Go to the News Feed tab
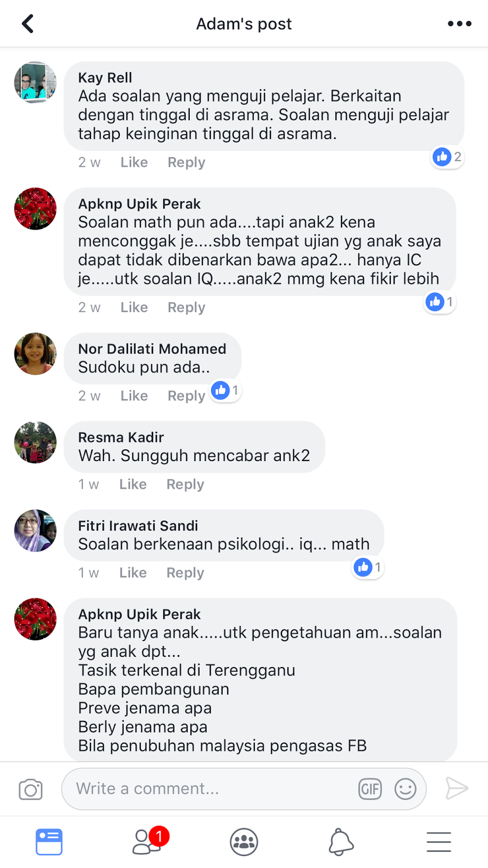Viewport: 488px width, 868px height. [49, 842]
